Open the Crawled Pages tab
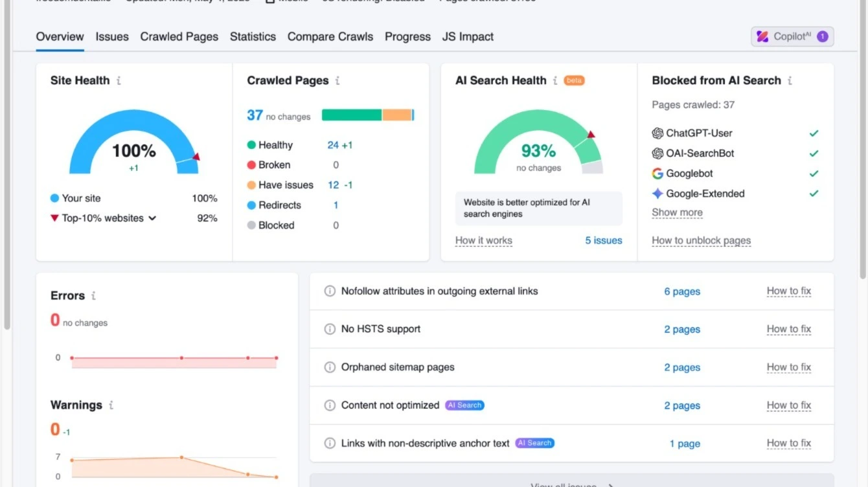 point(179,37)
